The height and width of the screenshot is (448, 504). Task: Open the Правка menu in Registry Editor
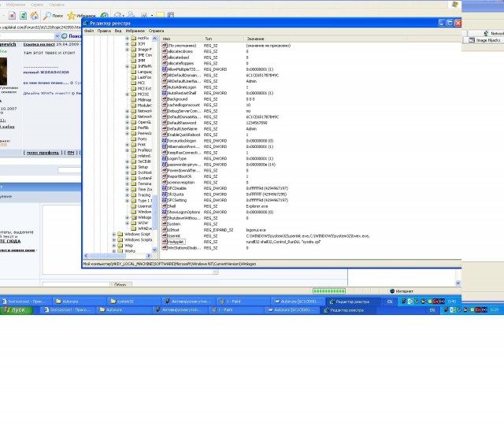104,31
